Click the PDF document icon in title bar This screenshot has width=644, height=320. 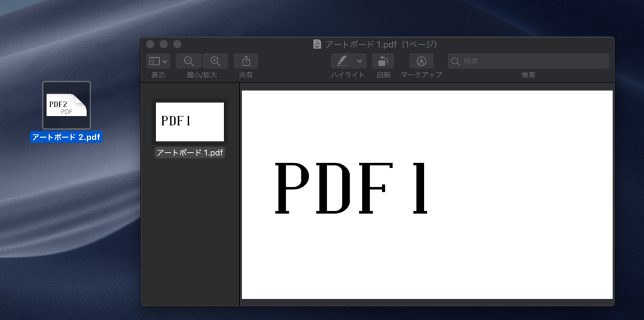(317, 45)
